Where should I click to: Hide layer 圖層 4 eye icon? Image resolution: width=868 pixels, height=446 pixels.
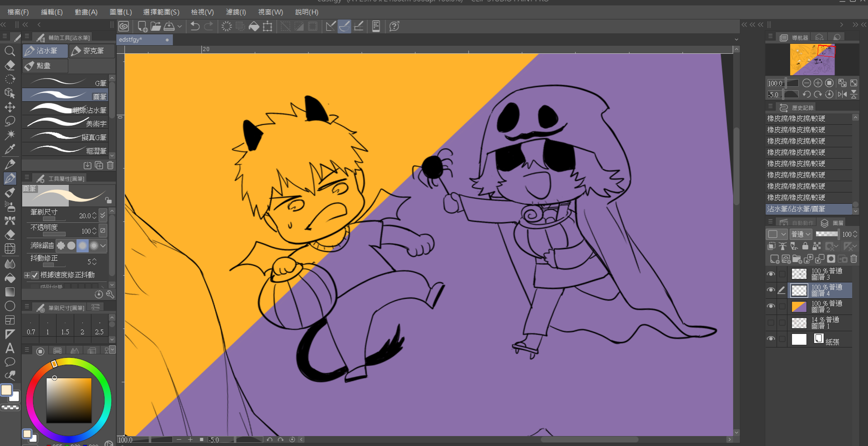pyautogui.click(x=771, y=291)
